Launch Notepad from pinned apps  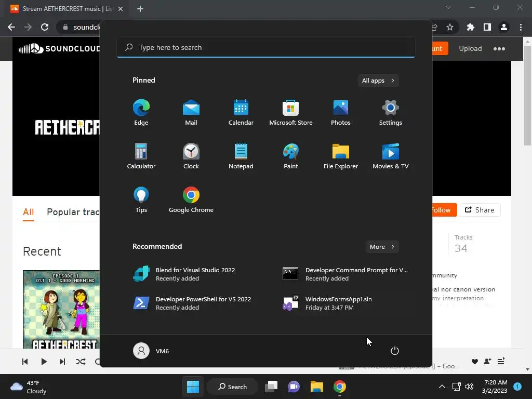click(241, 156)
